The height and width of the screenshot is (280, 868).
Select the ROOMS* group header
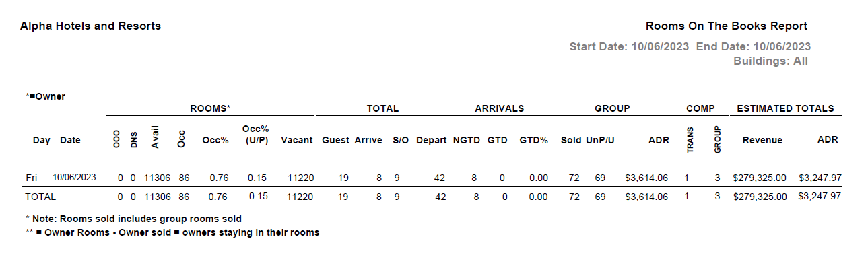[x=209, y=108]
